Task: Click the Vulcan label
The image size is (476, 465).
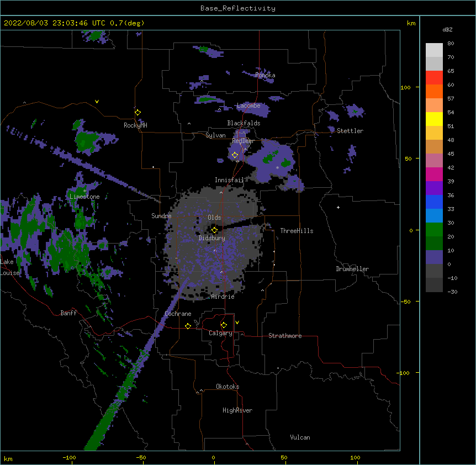Action: tap(300, 437)
